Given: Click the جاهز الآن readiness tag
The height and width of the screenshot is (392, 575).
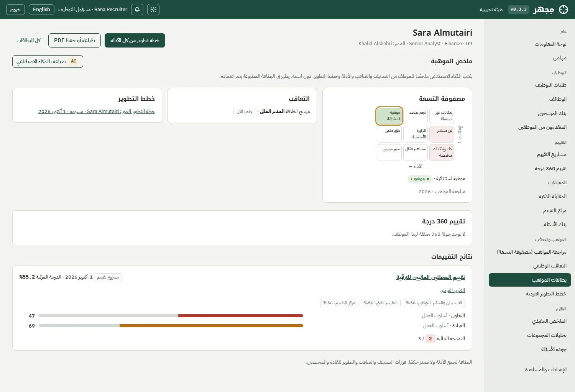Looking at the screenshot, I should click(245, 112).
